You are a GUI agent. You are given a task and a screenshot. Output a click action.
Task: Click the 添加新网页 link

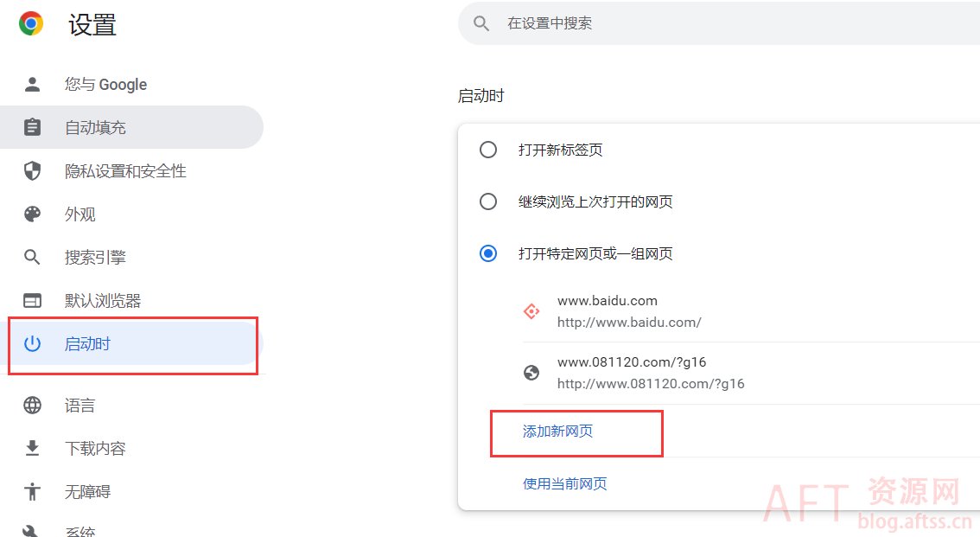point(557,432)
